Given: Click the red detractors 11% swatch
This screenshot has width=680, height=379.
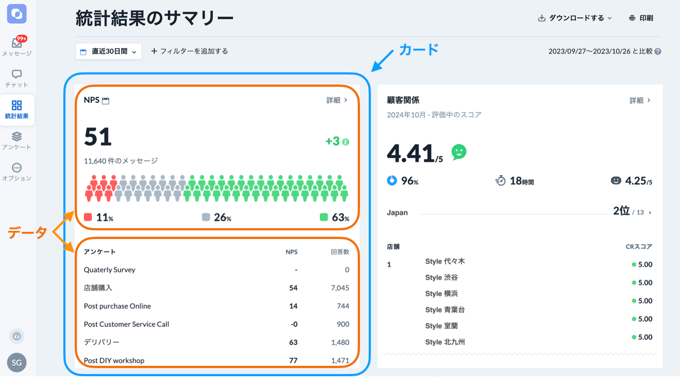Looking at the screenshot, I should pos(88,217).
